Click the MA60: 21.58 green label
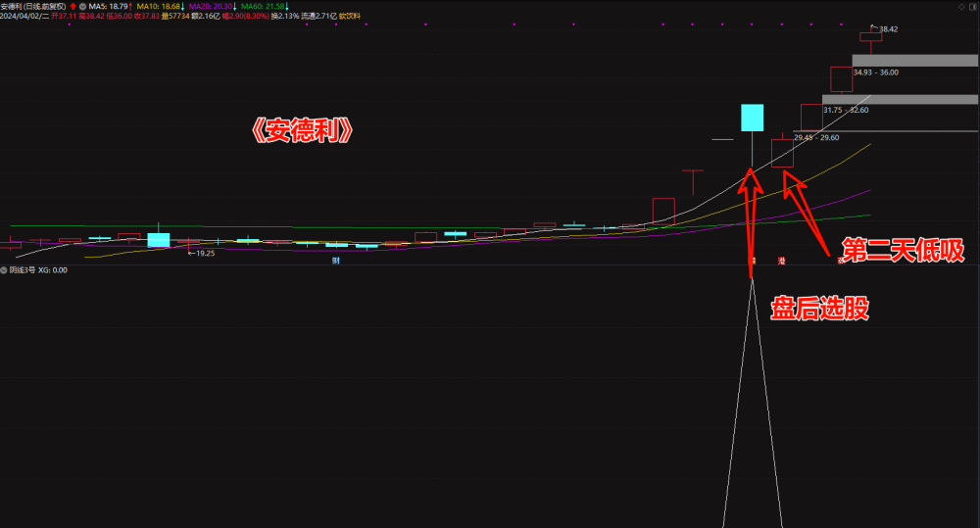Screen dimensions: 980x528 coord(265,6)
